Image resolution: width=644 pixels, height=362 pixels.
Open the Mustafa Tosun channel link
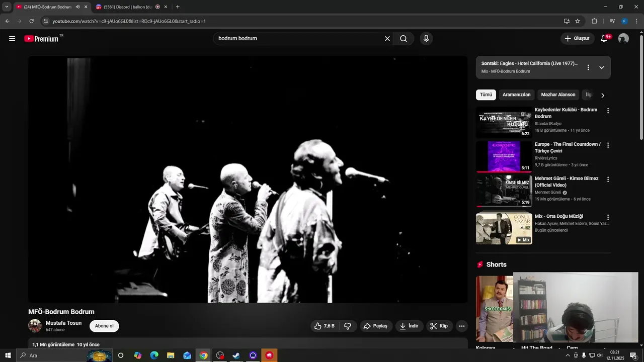(63, 323)
